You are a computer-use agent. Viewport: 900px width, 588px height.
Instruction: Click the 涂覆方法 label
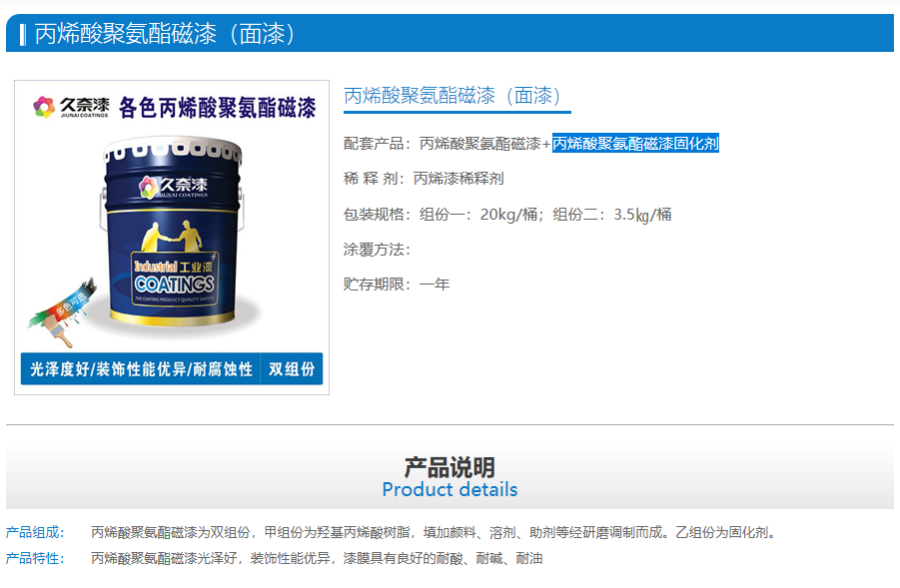[378, 250]
